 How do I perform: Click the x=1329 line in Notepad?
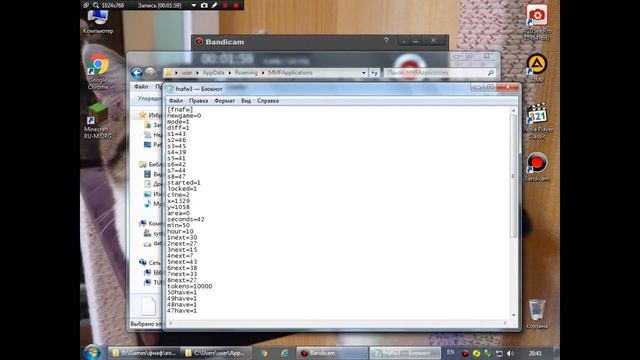click(x=178, y=201)
